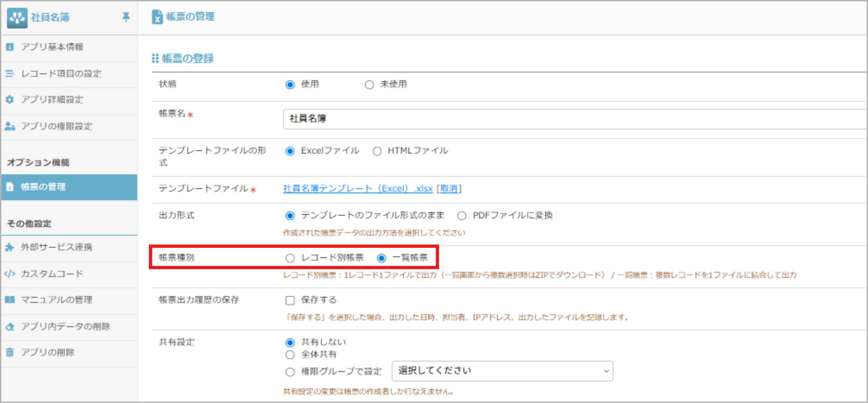Open the 選択してください permission group dropdown

(x=502, y=371)
